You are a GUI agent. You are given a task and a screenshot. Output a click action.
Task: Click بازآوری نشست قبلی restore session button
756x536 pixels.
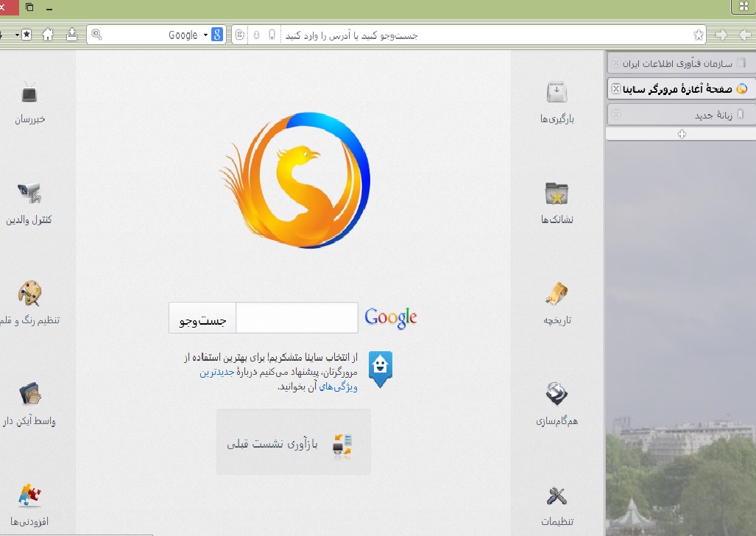293,442
